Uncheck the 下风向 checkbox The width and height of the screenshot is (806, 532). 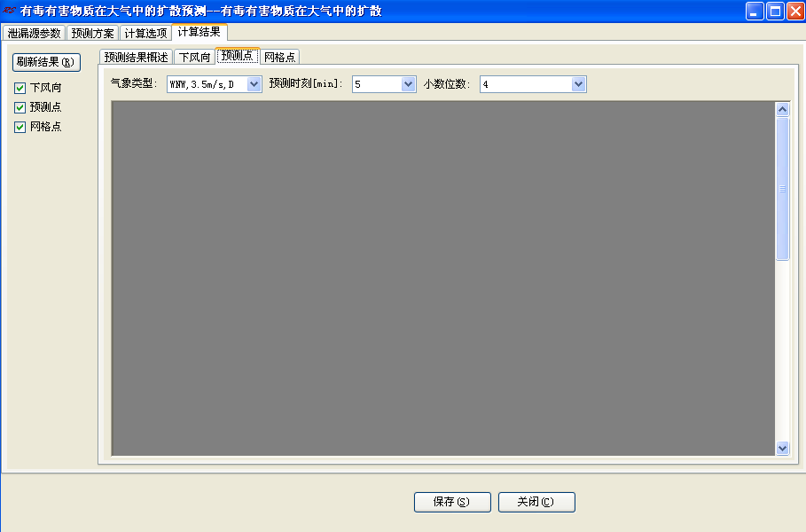click(x=20, y=88)
